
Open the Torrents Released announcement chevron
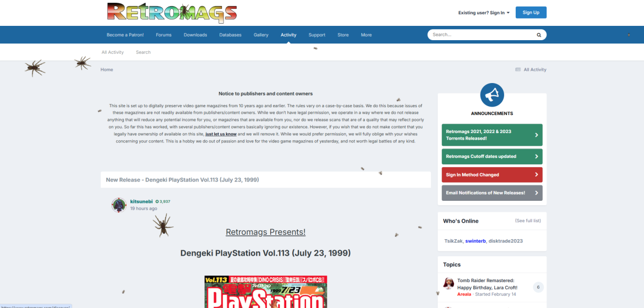click(537, 135)
